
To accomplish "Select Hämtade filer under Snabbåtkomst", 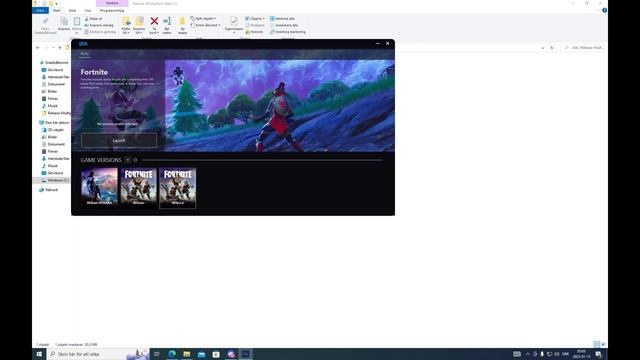I will (56, 77).
